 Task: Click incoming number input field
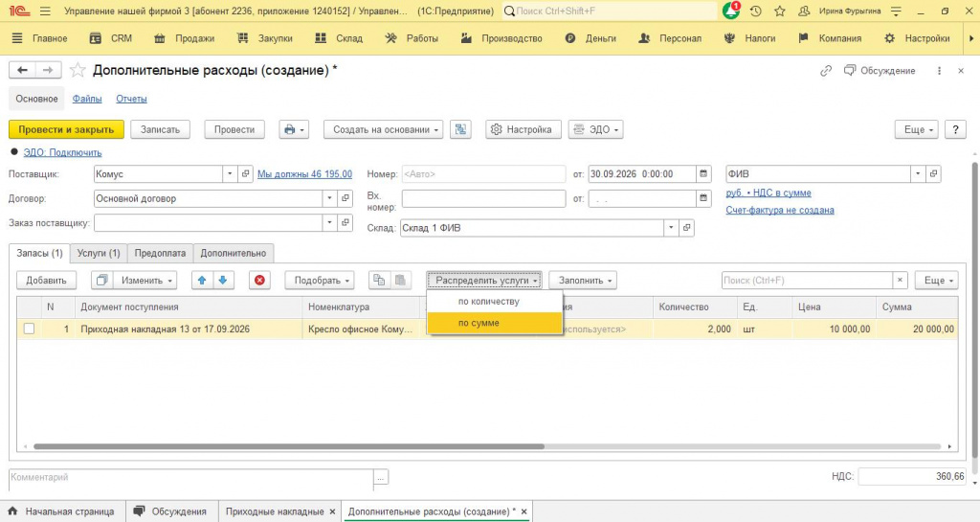point(483,198)
